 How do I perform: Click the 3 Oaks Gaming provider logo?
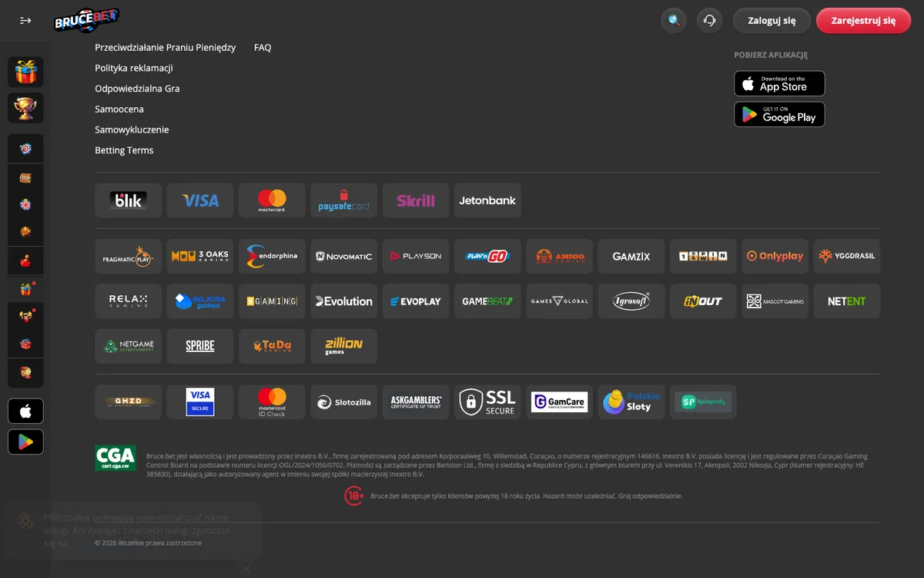point(200,257)
